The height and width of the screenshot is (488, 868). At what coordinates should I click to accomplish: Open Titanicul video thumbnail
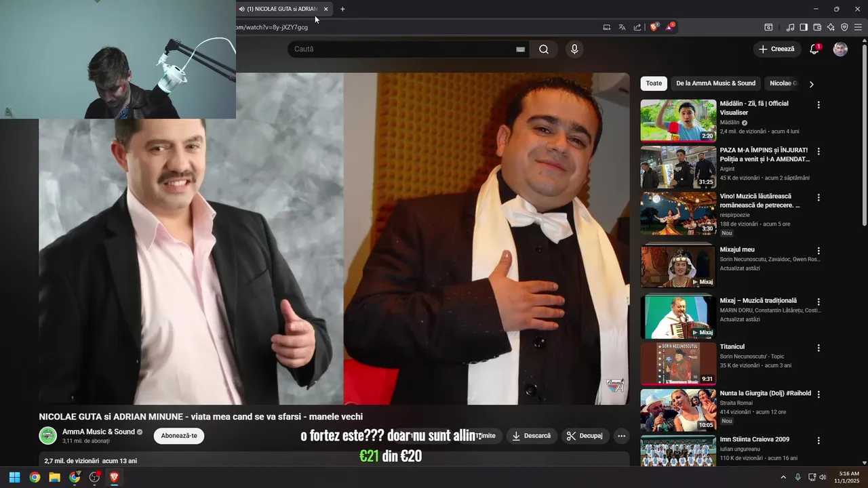678,363
